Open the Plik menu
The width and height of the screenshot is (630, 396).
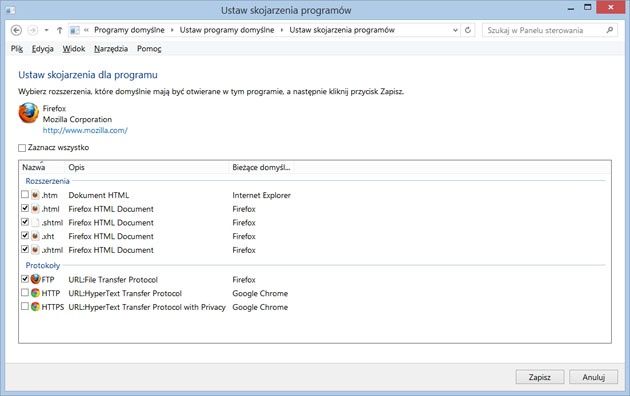17,49
